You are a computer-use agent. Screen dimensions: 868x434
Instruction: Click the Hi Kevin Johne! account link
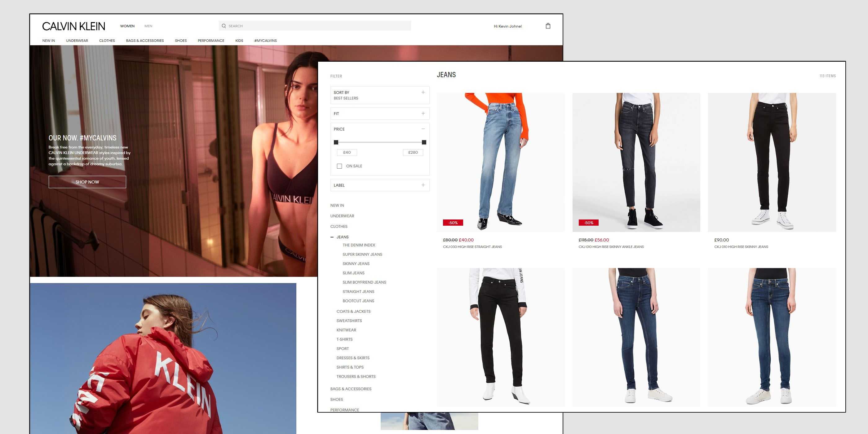click(507, 26)
